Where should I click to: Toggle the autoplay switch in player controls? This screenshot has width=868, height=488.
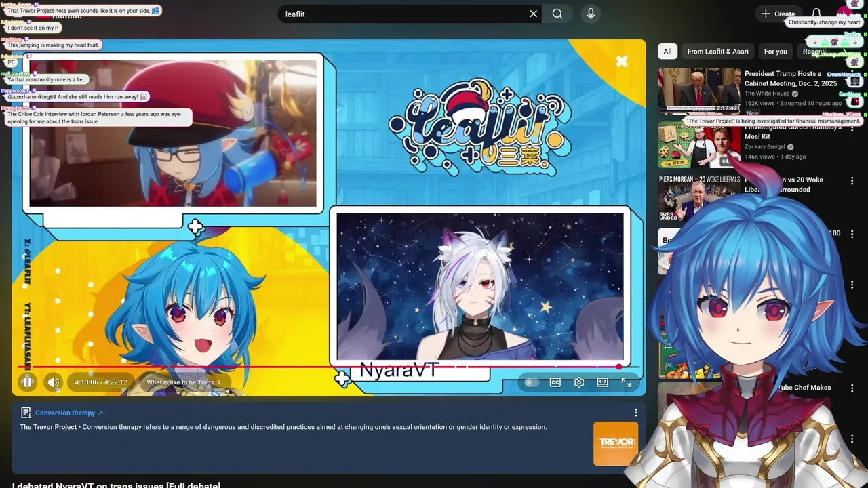(x=531, y=382)
